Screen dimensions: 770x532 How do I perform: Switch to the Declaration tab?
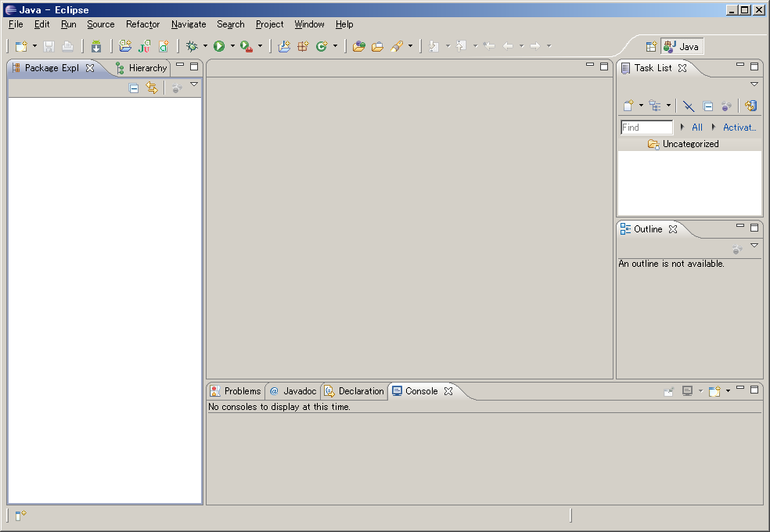click(354, 391)
